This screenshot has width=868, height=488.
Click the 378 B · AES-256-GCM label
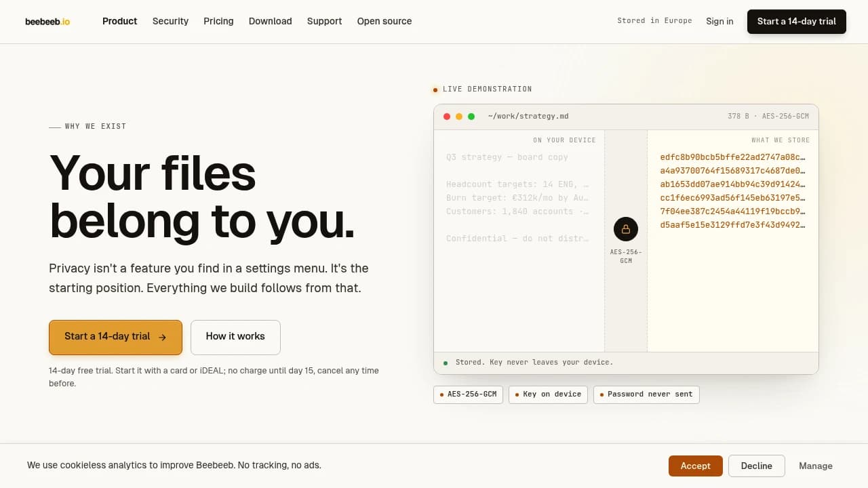point(768,117)
